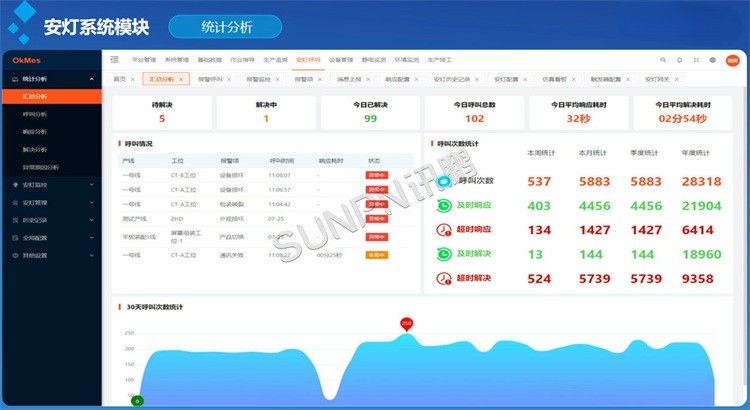Viewport: 750px width, 410px height.
Task: Close the 报警监控 tab
Action: coord(277,79)
